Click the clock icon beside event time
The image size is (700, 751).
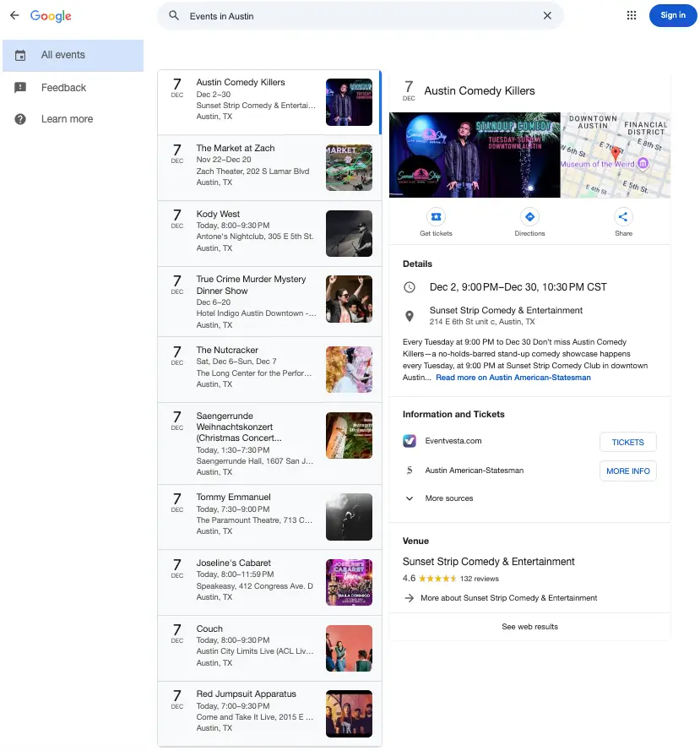point(410,287)
